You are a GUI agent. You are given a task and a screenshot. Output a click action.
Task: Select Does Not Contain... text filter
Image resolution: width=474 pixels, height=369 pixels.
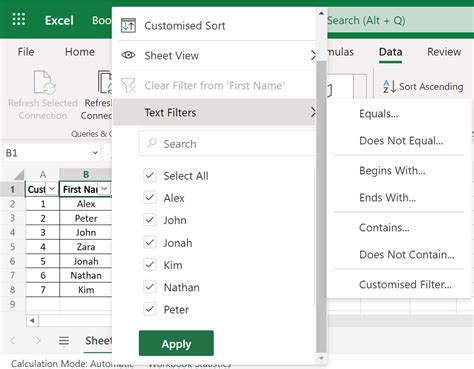[x=398, y=255]
